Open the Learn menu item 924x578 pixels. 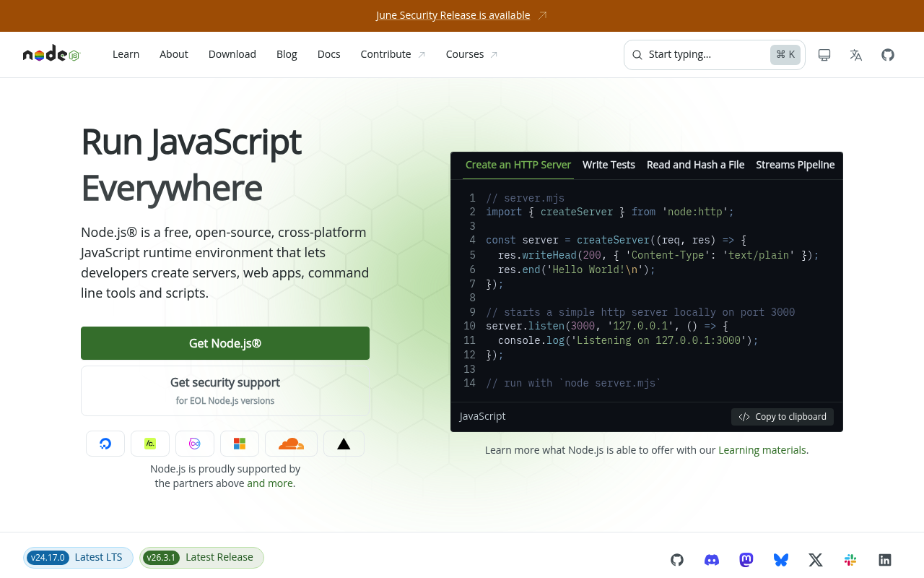click(x=126, y=54)
